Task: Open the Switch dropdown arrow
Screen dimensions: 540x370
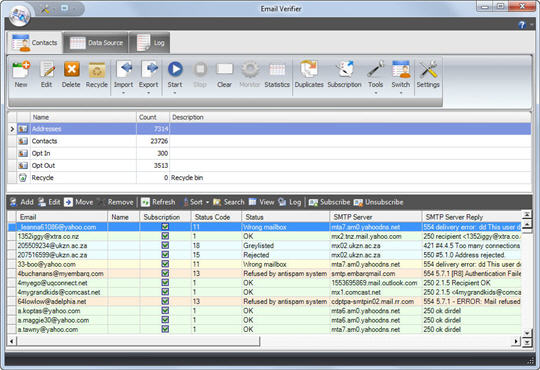Action: (x=401, y=93)
